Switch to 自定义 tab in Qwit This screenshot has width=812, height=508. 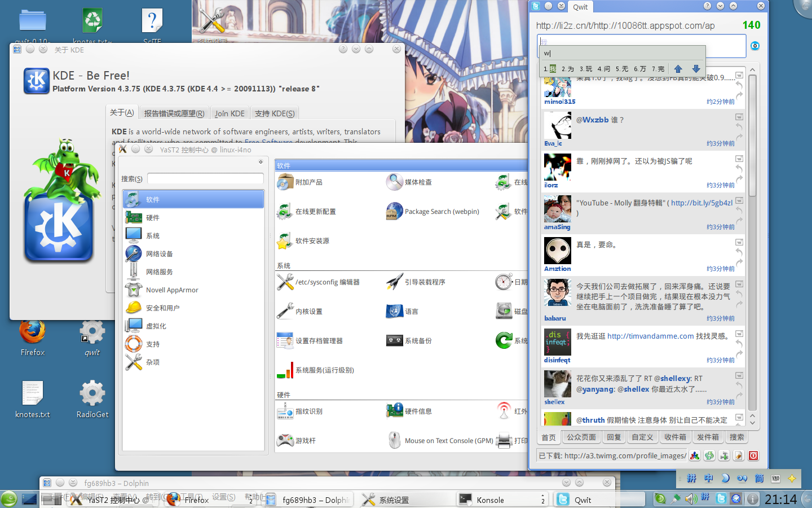642,437
